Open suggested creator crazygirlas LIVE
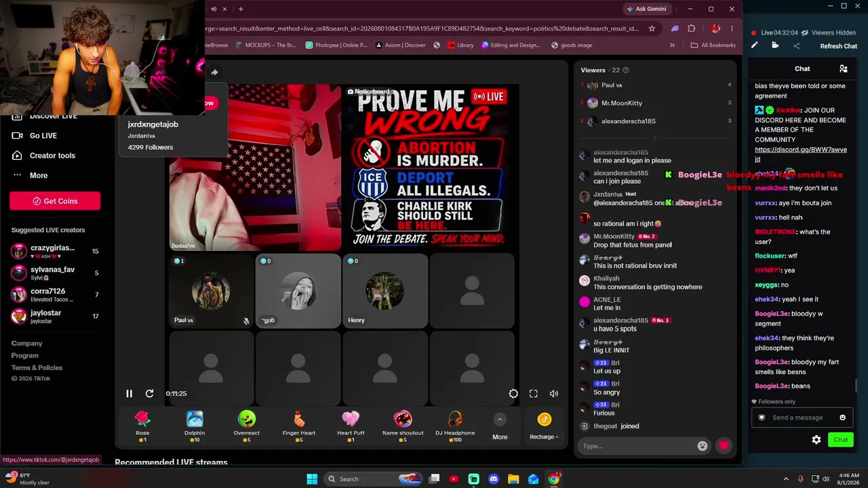 tap(55, 251)
